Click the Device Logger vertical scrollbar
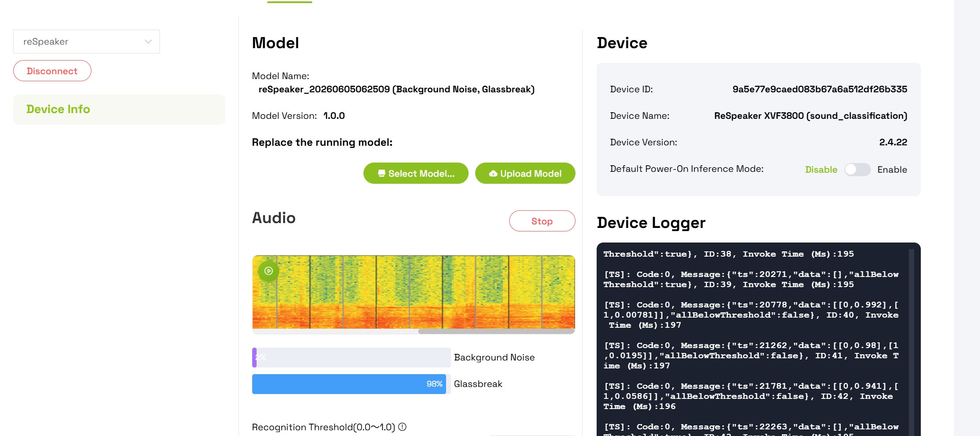Viewport: 980px width, 436px height. (911, 342)
